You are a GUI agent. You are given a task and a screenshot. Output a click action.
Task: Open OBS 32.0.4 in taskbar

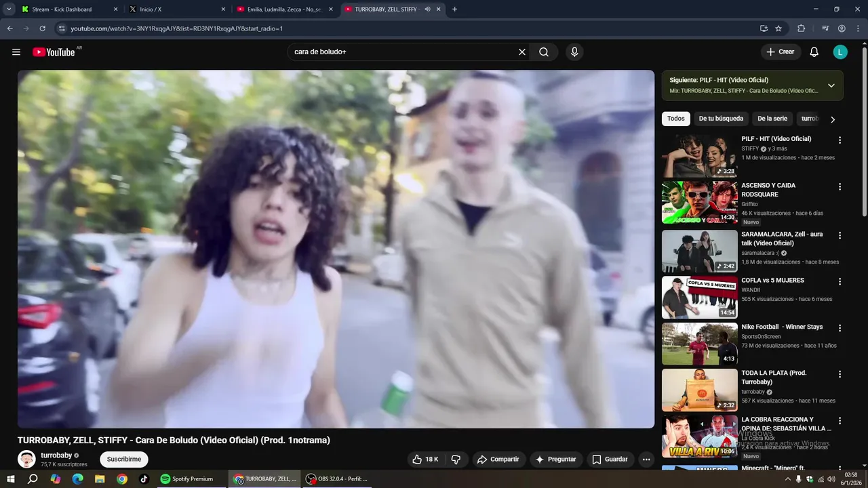336,479
